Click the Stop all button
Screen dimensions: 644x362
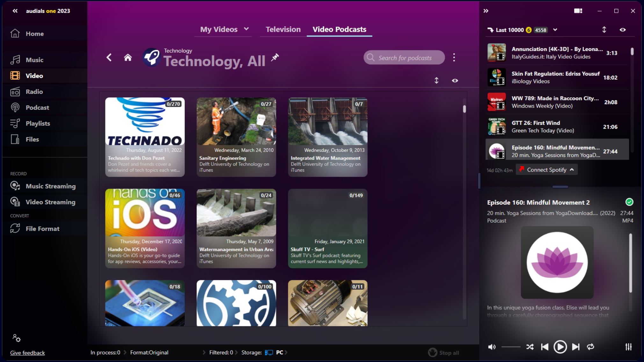click(444, 352)
